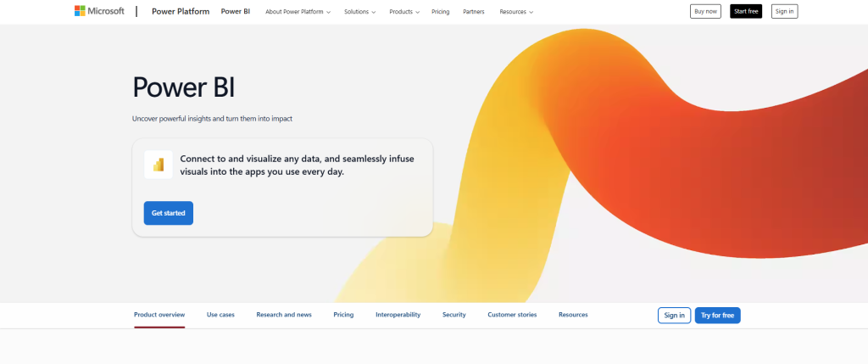Click the Try for free button
This screenshot has width=868, height=364.
pos(717,315)
